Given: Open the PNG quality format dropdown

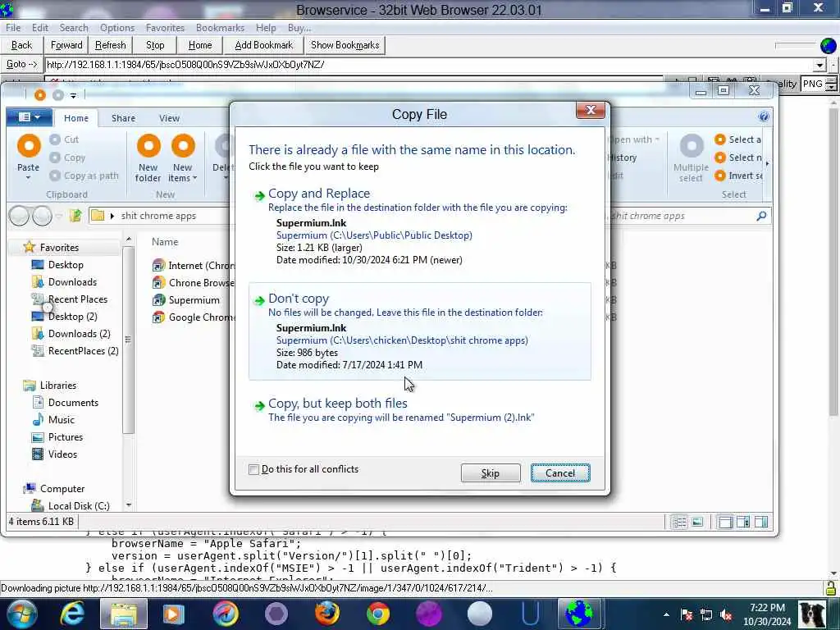Looking at the screenshot, I should [831, 84].
